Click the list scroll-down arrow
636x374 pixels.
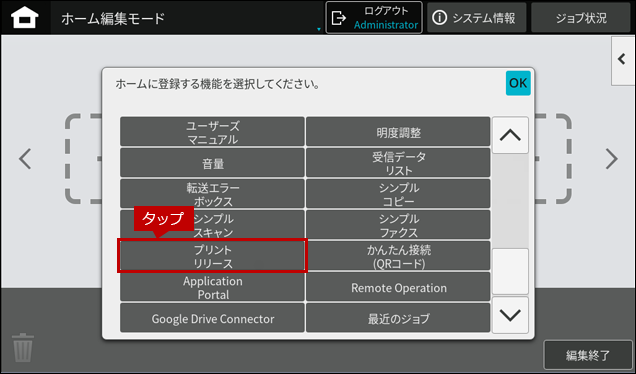510,315
